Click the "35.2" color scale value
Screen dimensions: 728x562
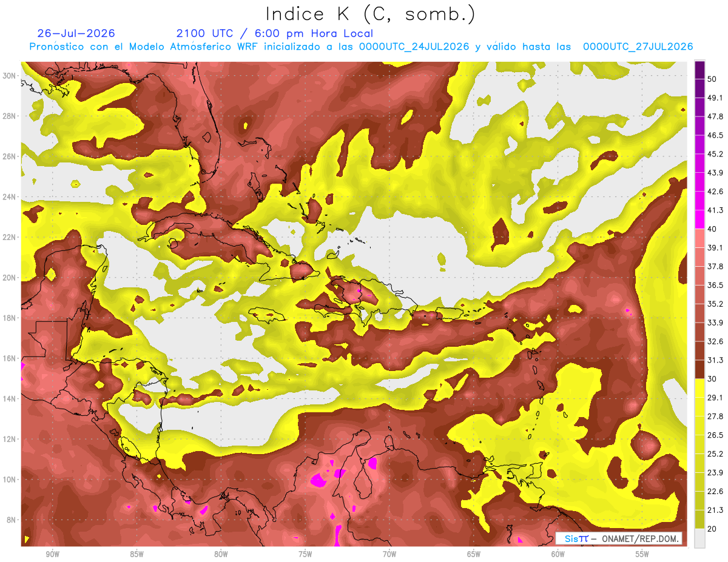[x=715, y=304]
